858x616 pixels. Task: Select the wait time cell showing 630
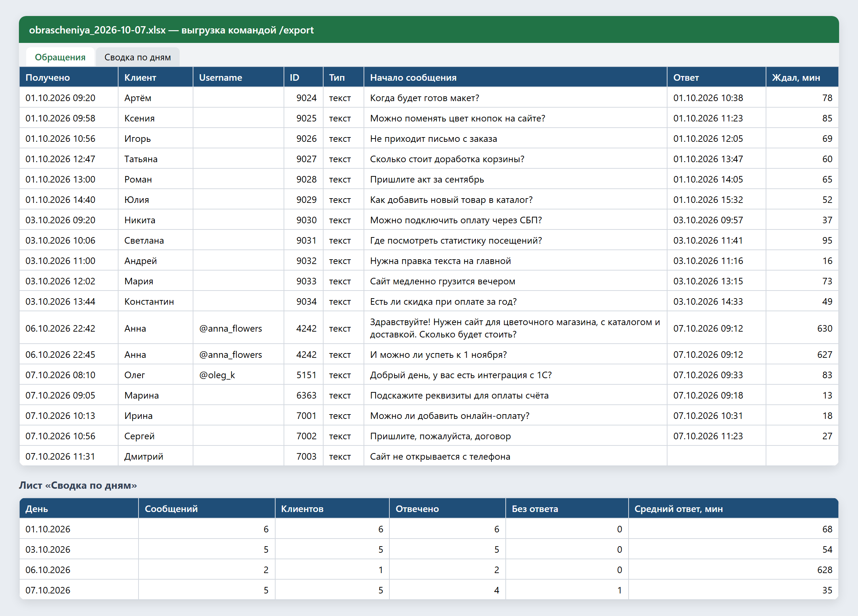click(x=802, y=328)
